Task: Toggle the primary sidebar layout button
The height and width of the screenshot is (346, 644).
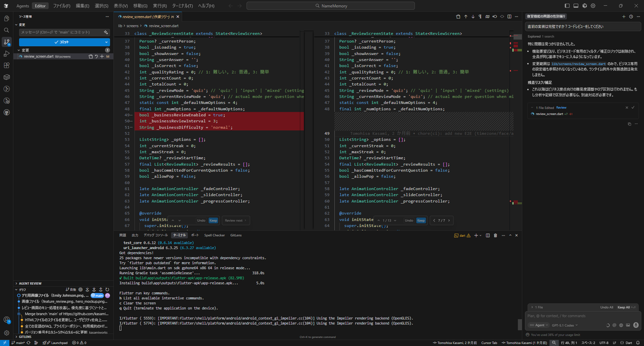Action: point(567,6)
